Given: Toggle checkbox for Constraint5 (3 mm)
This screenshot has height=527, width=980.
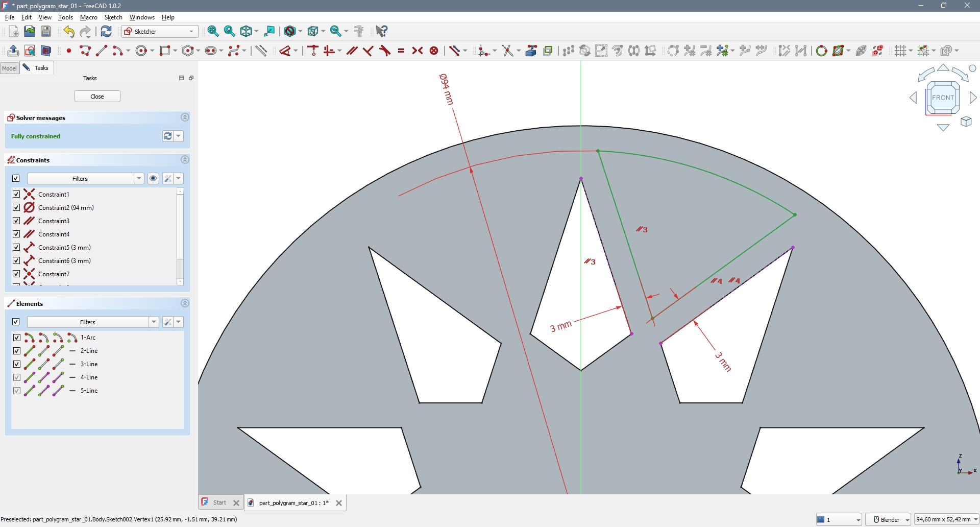Looking at the screenshot, I should pos(16,248).
